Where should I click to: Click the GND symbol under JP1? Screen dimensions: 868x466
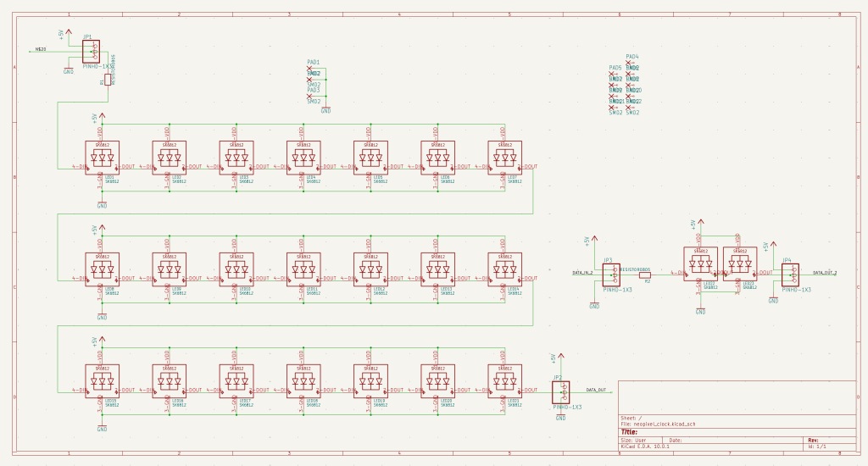(x=69, y=71)
